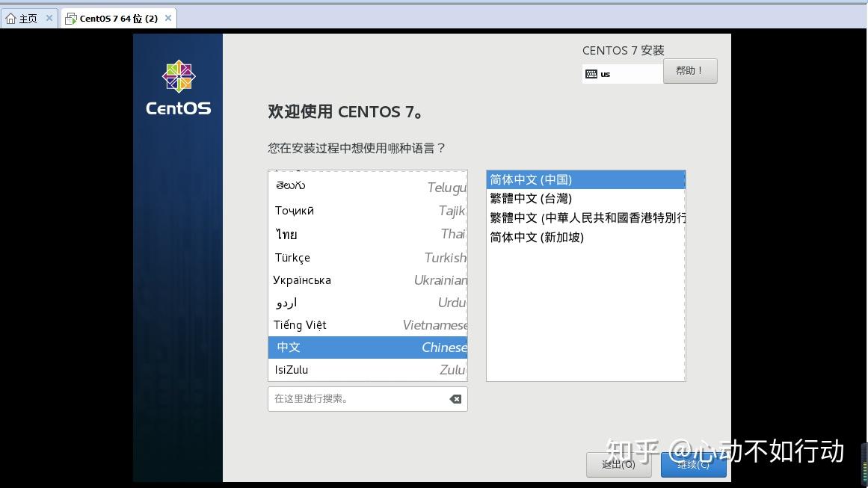Pick 简体中文 (新加坡) locale

point(585,238)
